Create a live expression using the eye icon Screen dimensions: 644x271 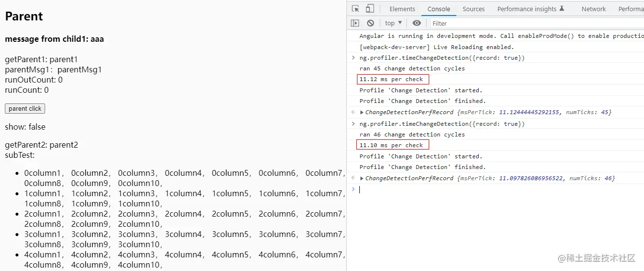pyautogui.click(x=417, y=23)
